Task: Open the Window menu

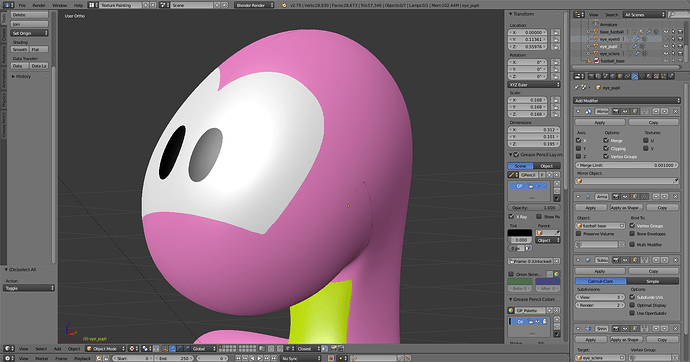Action: [x=60, y=5]
